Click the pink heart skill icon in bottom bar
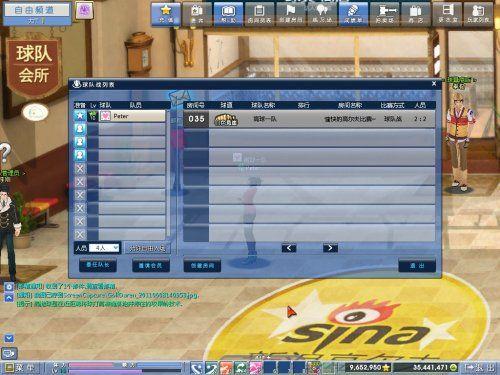500x375 pixels. click(256, 368)
